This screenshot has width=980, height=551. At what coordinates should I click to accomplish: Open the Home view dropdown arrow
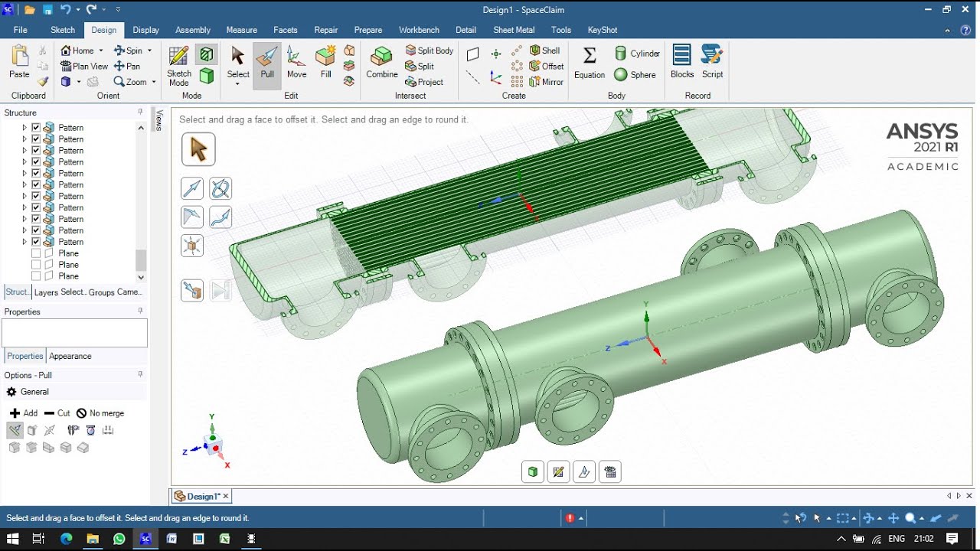click(x=100, y=51)
